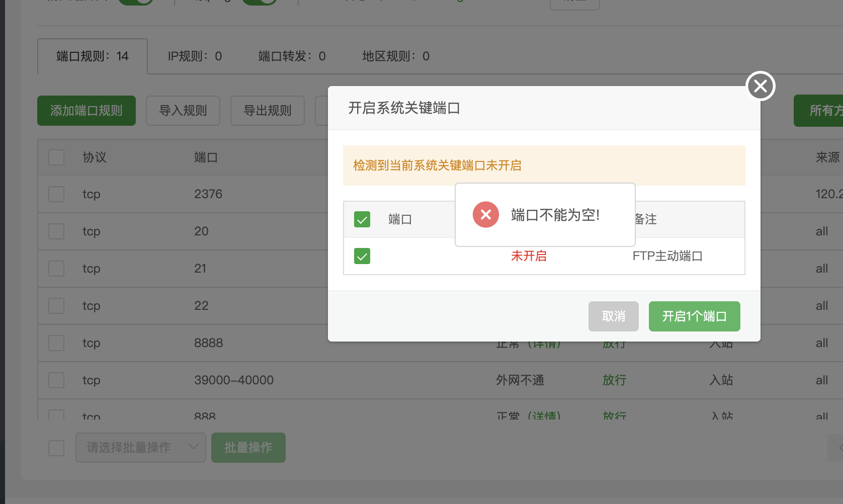Click port value 22
This screenshot has height=504, width=843.
(x=201, y=306)
